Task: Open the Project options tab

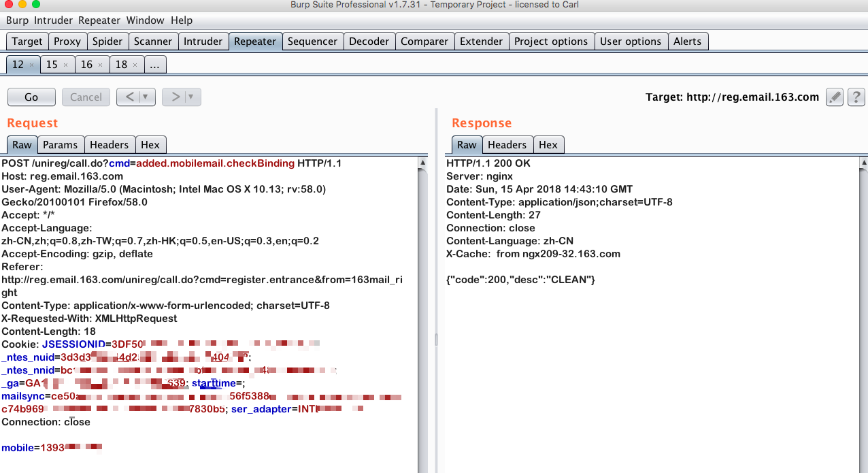Action: pos(551,42)
